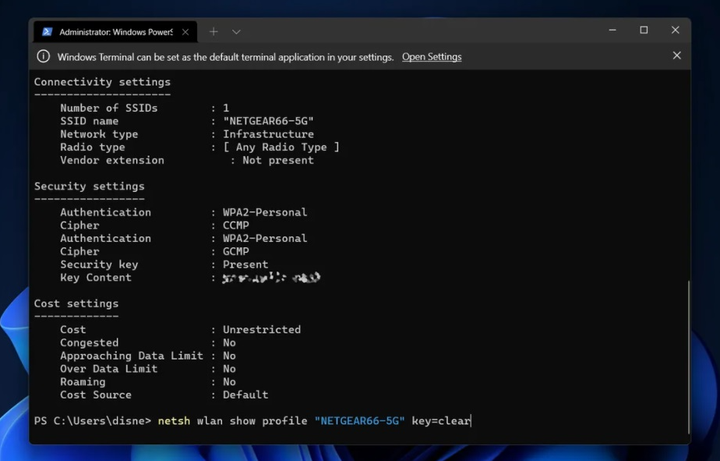The image size is (720, 461).
Task: Click the "NETGEAR66-5G" SSID name value
Action: (268, 121)
